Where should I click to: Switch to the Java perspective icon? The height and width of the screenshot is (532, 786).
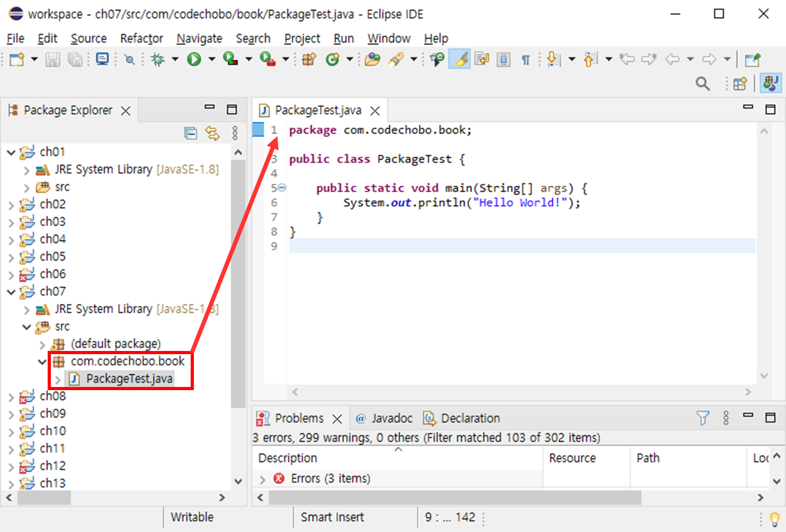[771, 84]
